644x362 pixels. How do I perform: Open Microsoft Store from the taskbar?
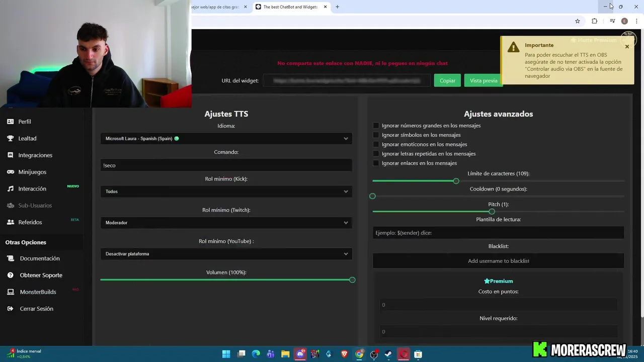pos(418,354)
